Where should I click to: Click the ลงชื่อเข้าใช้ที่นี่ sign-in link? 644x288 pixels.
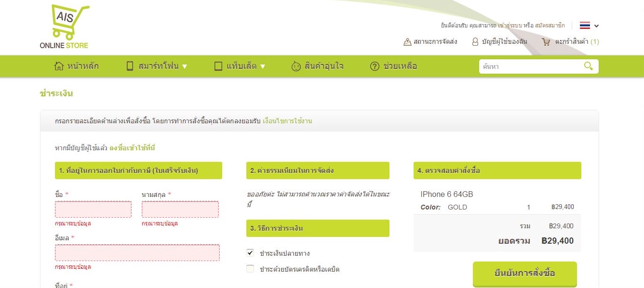[x=132, y=148]
